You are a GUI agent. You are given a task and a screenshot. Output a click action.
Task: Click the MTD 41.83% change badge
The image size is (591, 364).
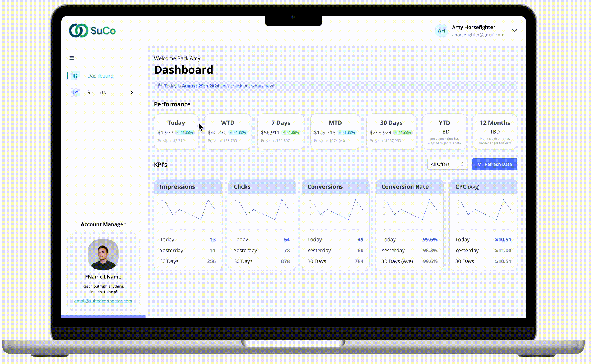tap(347, 132)
